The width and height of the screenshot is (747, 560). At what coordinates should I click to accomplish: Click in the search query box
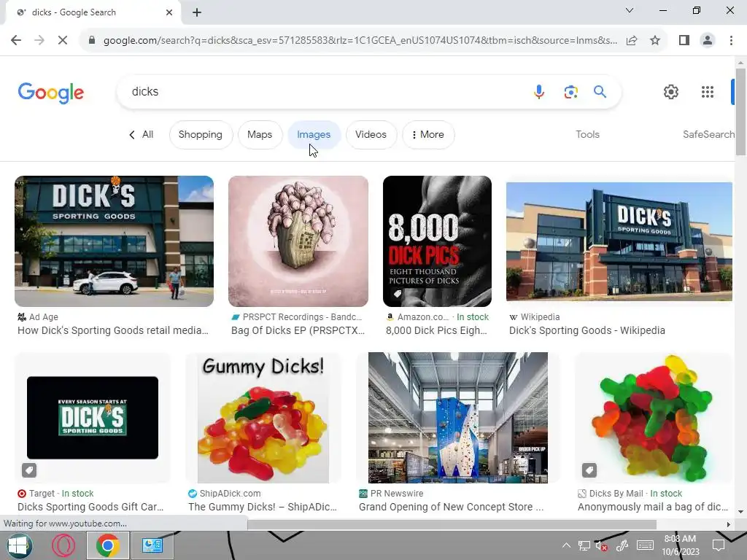324,91
